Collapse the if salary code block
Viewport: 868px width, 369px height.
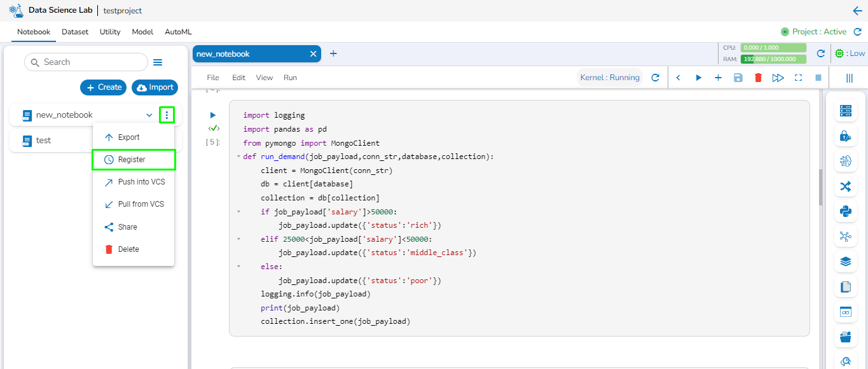coord(237,212)
